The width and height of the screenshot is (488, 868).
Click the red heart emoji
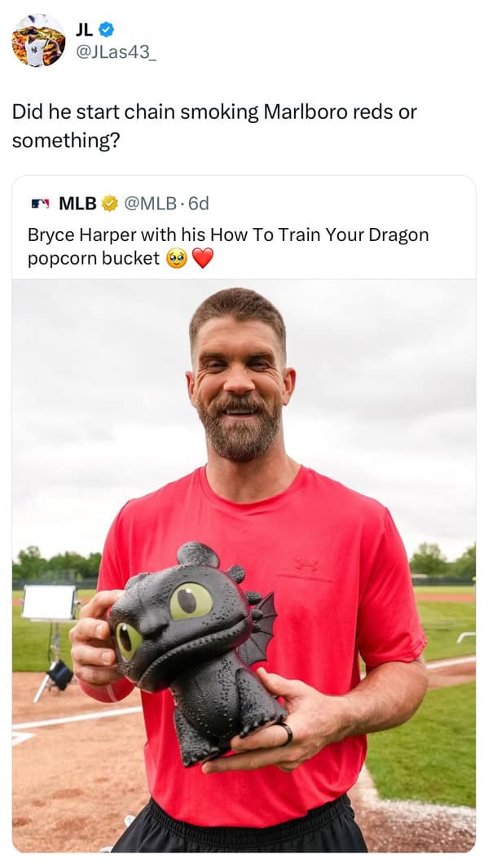[x=202, y=258]
